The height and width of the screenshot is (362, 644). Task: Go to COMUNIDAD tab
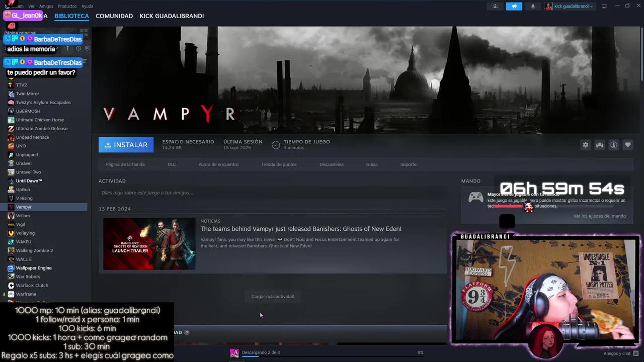pos(114,16)
